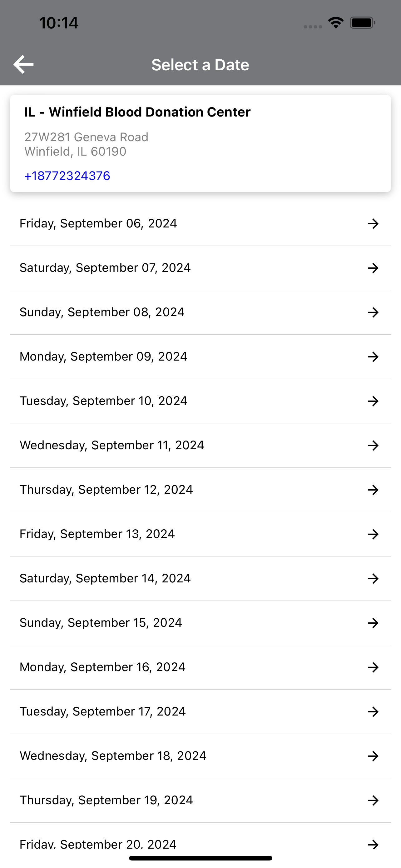Tap the back arrow icon
The width and height of the screenshot is (401, 868).
pyautogui.click(x=23, y=64)
